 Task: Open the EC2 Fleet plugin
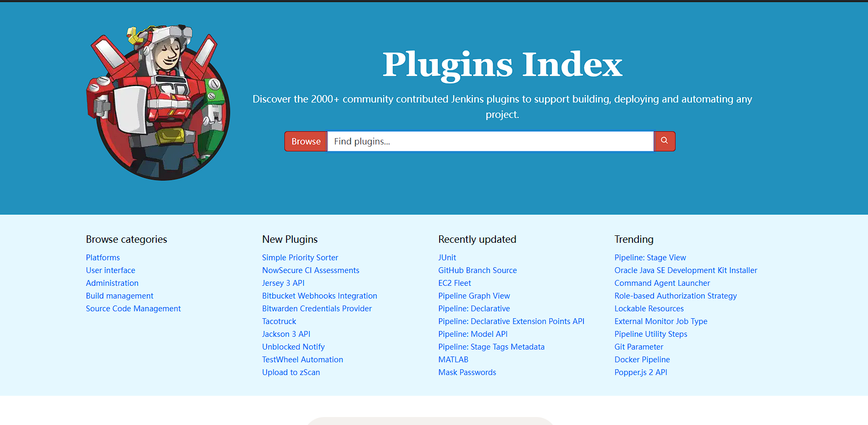tap(454, 283)
